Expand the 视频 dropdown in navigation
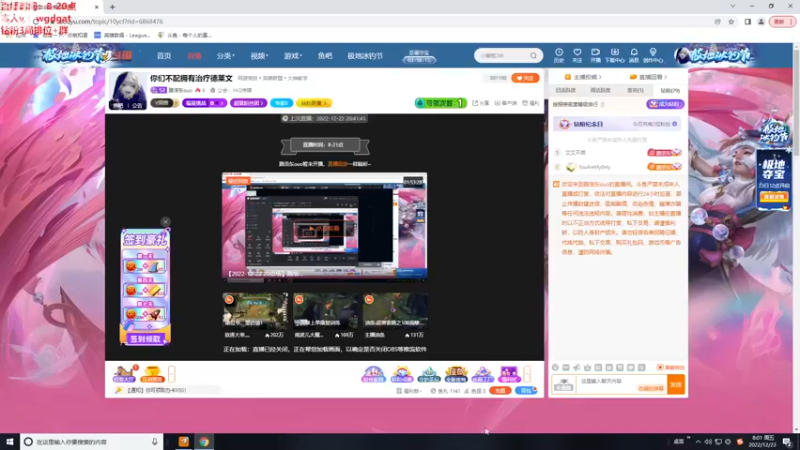Image resolution: width=800 pixels, height=450 pixels. [x=259, y=56]
